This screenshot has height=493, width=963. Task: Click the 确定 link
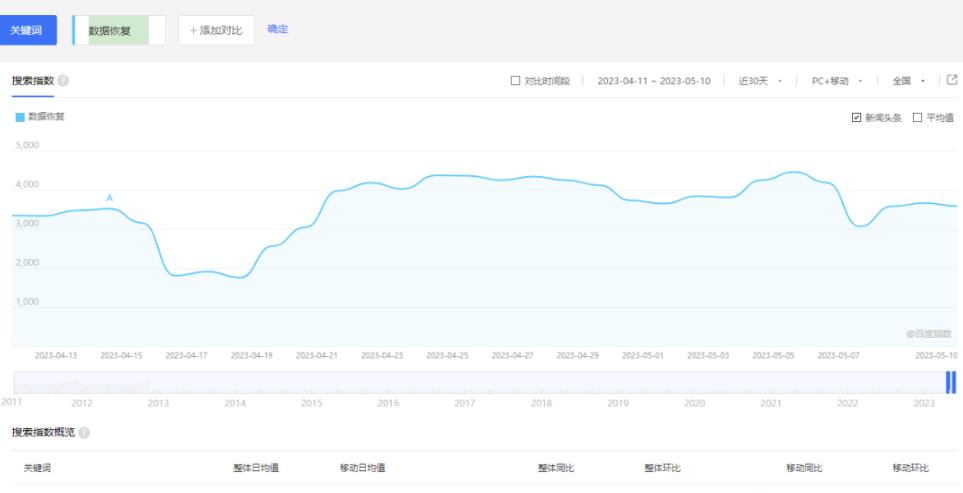point(277,29)
